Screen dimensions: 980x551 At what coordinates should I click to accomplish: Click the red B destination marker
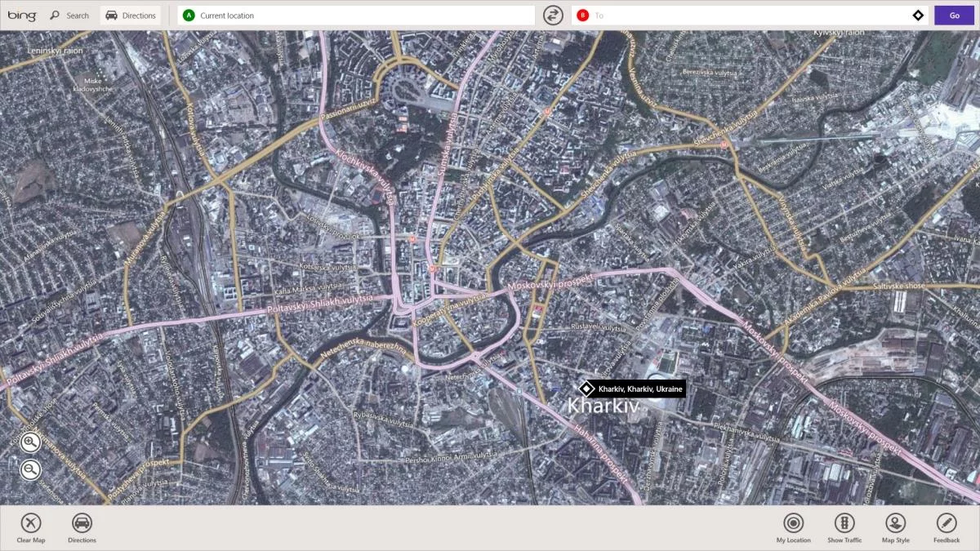(582, 16)
